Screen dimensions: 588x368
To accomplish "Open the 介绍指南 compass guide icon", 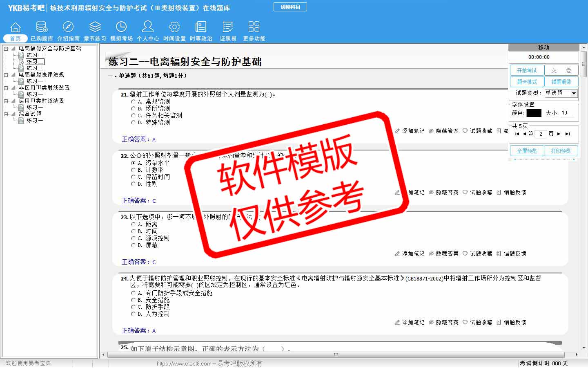I will point(68,27).
